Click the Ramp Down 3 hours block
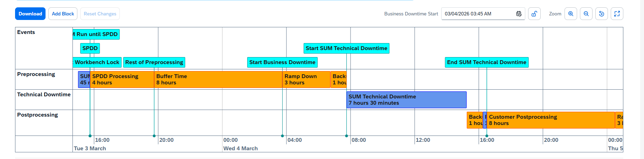Viewport: 644px width, 159px height. (x=306, y=79)
